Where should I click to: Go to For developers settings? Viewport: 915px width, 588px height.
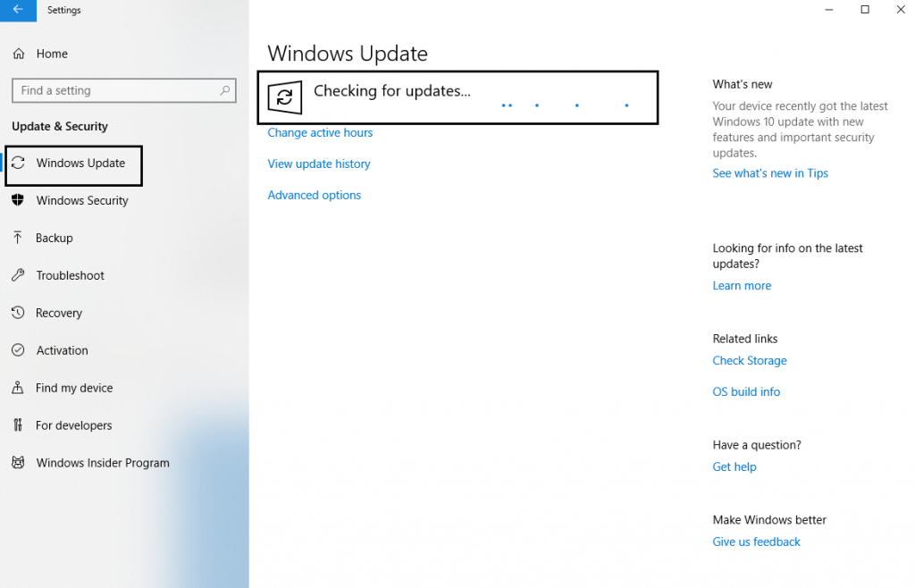pos(73,425)
